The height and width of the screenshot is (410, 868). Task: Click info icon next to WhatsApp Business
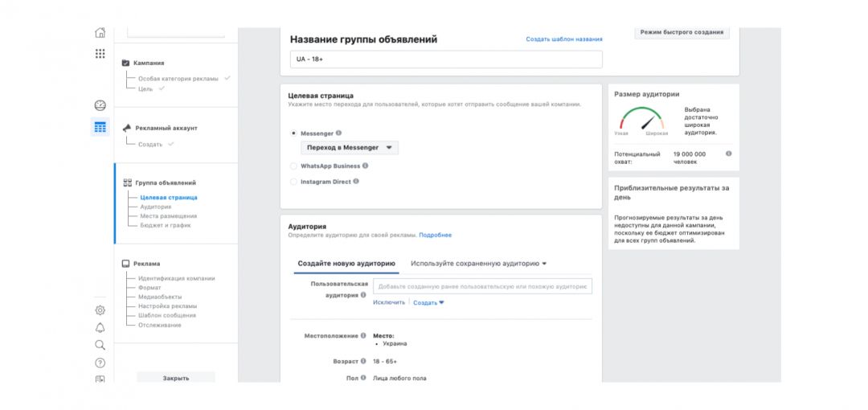[x=366, y=166]
